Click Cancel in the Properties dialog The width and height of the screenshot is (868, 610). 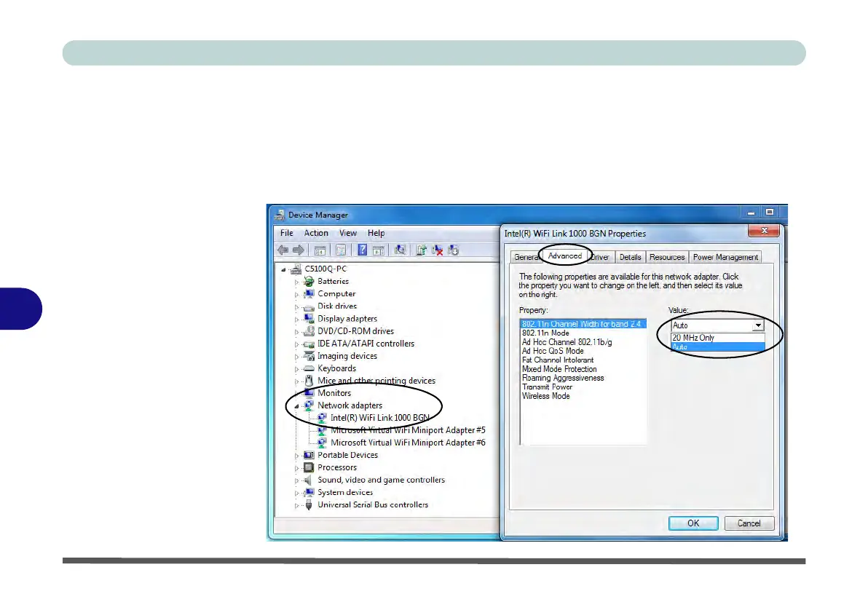pyautogui.click(x=749, y=523)
